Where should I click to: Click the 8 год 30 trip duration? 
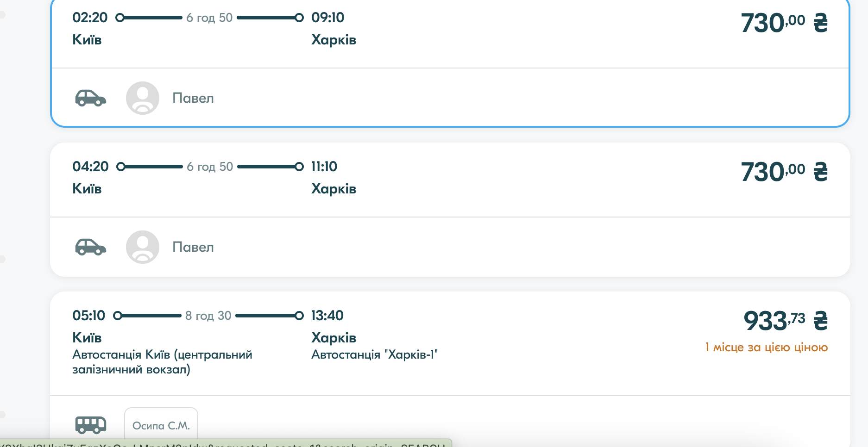click(x=208, y=316)
